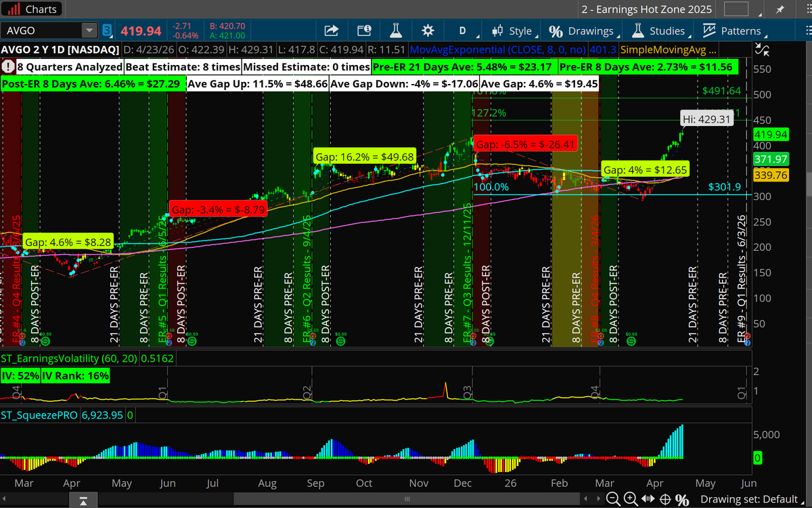Open chart settings gear icon
812x508 pixels.
pyautogui.click(x=427, y=30)
